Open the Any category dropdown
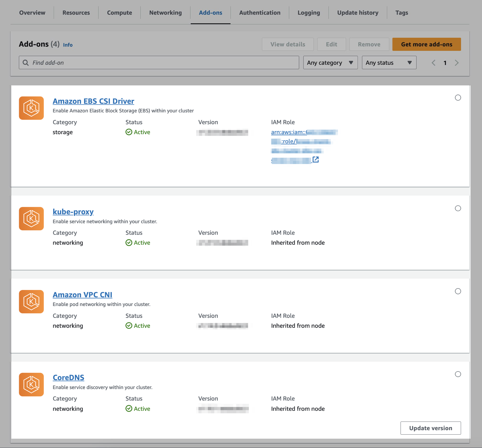 point(330,63)
